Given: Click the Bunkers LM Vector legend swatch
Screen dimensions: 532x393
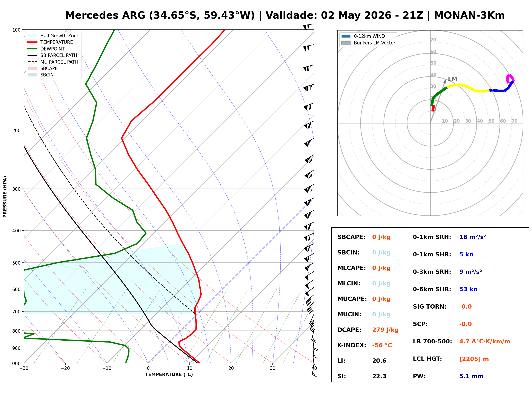Looking at the screenshot, I should pos(346,43).
